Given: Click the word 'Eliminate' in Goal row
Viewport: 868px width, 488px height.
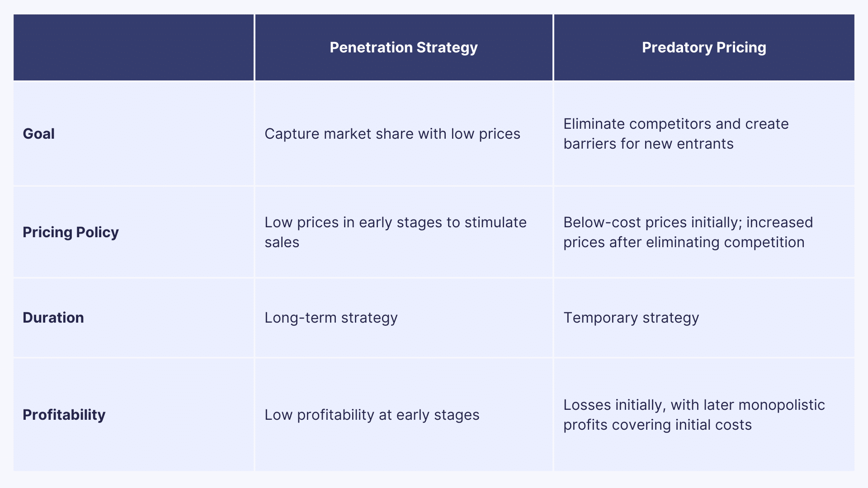Looking at the screenshot, I should coord(594,124).
